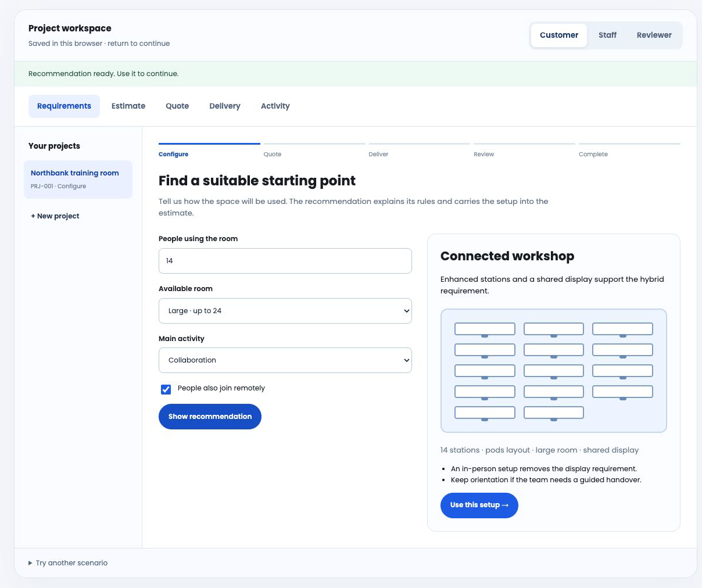Click Show recommendation button
Image resolution: width=702 pixels, height=588 pixels.
pyautogui.click(x=210, y=417)
